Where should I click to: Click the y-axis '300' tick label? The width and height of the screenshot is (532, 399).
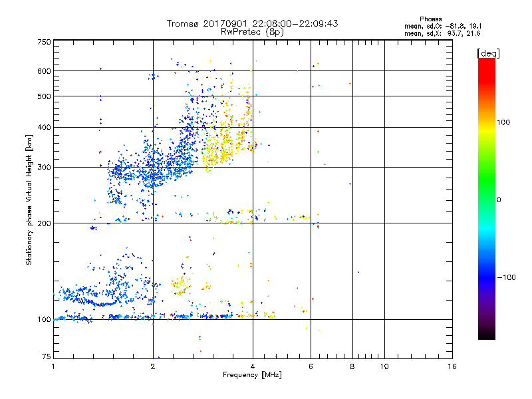pos(44,167)
